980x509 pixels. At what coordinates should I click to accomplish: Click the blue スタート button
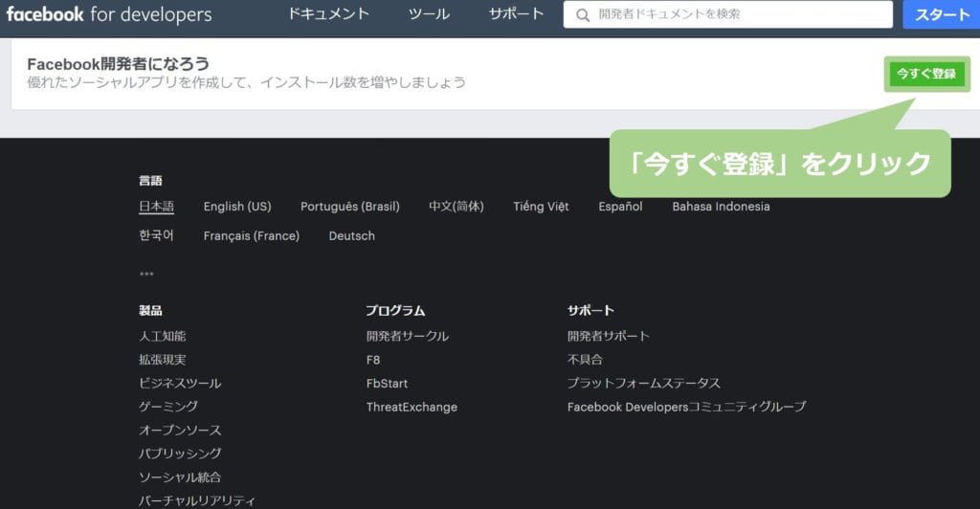(942, 14)
